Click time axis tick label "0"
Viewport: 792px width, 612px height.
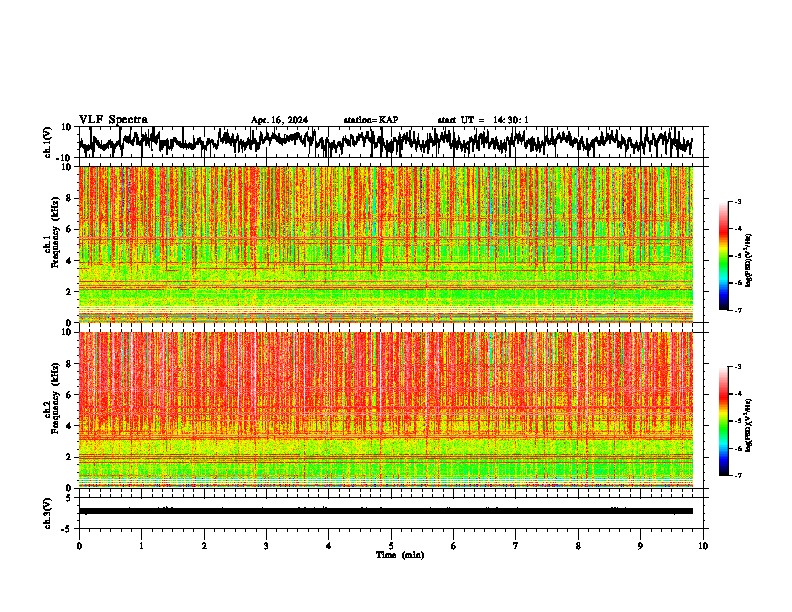[79, 546]
